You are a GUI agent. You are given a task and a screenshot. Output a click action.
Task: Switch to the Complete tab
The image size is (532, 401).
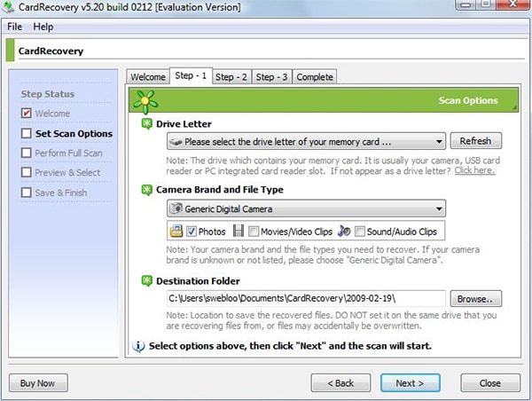point(315,76)
